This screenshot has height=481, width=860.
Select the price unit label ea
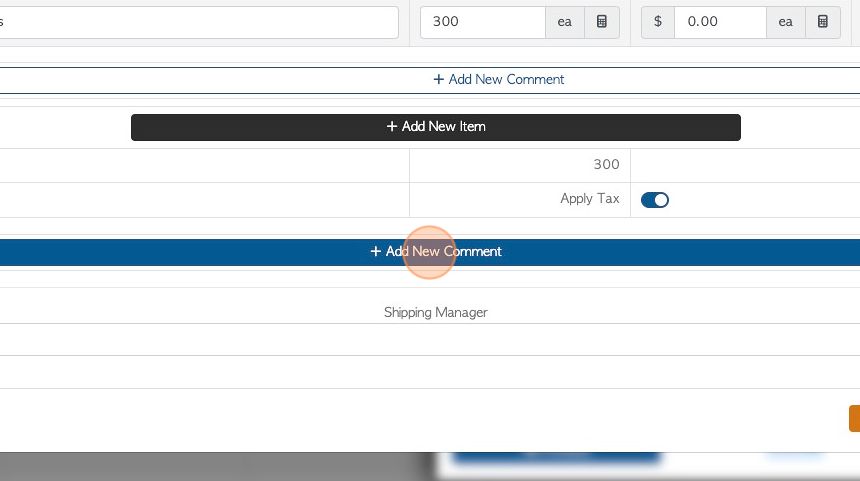click(x=786, y=22)
